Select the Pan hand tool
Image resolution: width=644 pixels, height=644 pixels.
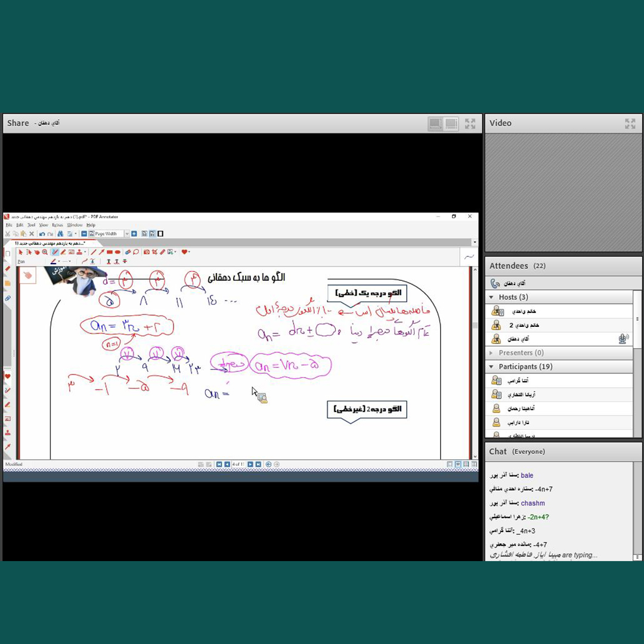point(37,252)
